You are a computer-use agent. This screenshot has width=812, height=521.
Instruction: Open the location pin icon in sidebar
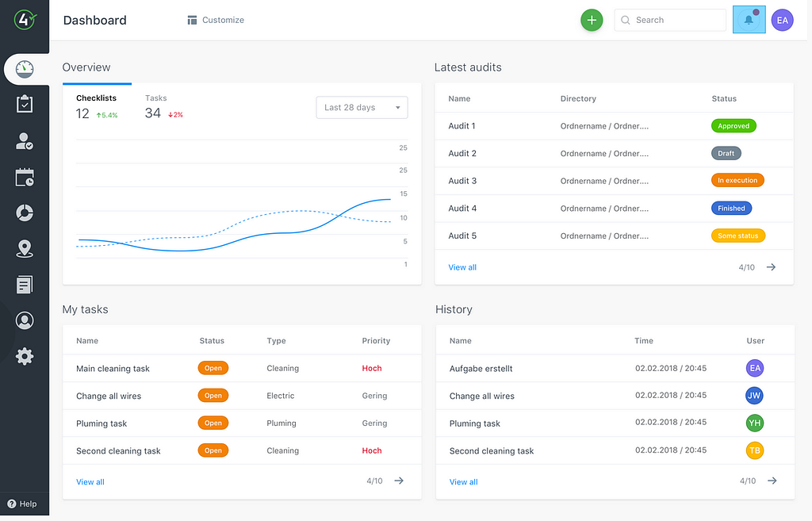25,248
